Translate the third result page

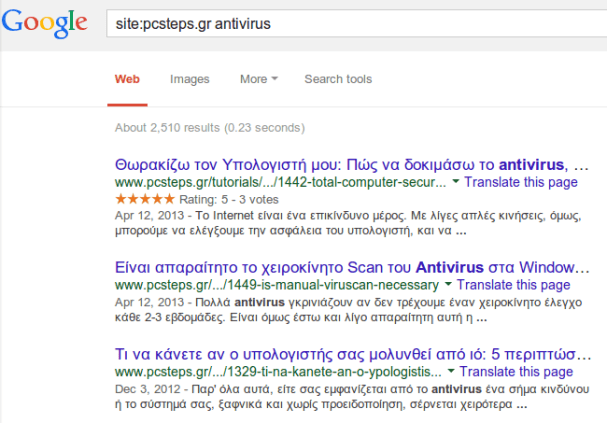516,372
